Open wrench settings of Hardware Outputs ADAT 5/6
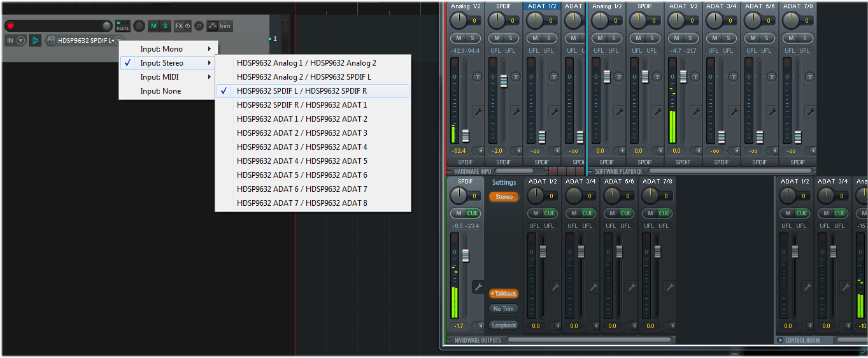 tap(631, 287)
